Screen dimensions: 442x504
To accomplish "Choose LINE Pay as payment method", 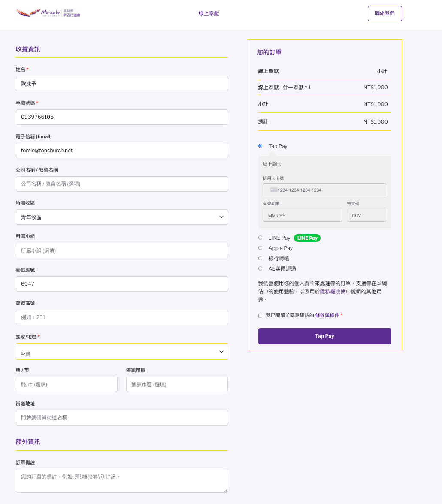I will 260,238.
